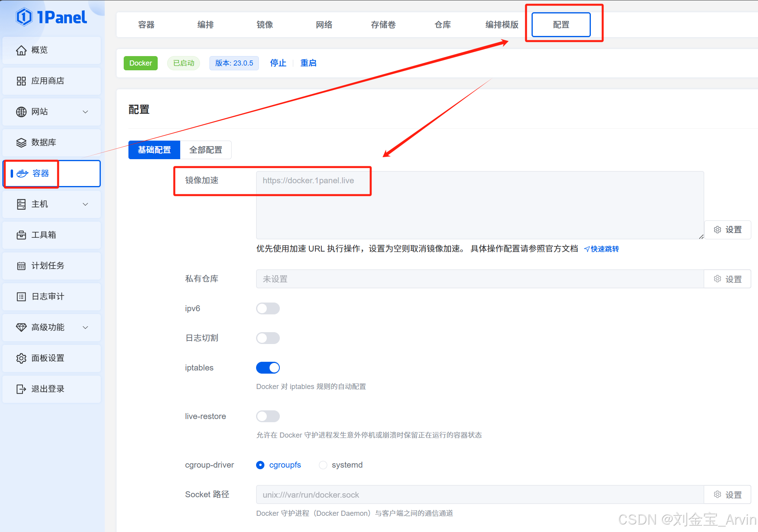Image resolution: width=758 pixels, height=532 pixels.
Task: Select the 基础配置 sub-tab
Action: 154,150
